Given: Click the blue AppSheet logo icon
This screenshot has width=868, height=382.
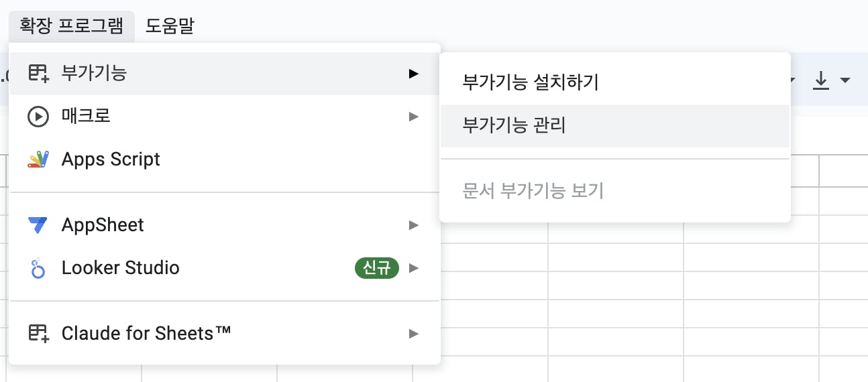Looking at the screenshot, I should (38, 225).
